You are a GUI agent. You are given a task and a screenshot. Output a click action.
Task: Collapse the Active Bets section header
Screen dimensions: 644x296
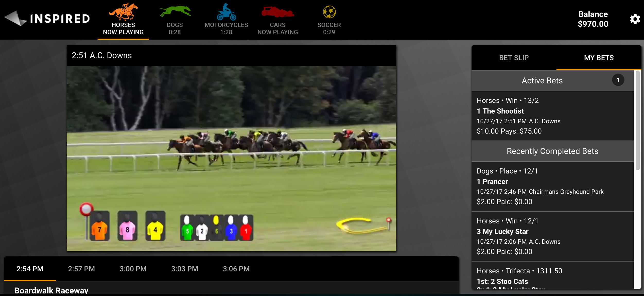click(542, 81)
